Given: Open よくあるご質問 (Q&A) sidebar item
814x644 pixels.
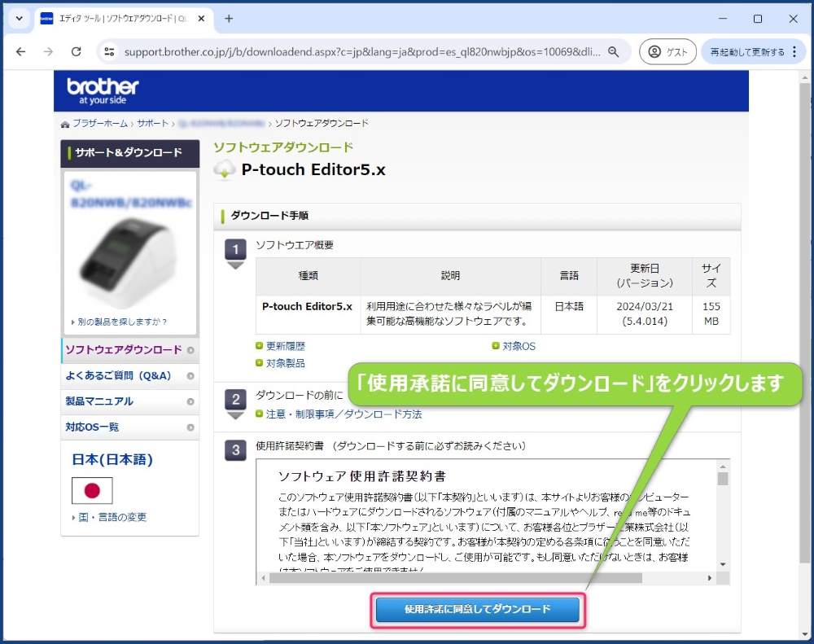Looking at the screenshot, I should coord(129,375).
